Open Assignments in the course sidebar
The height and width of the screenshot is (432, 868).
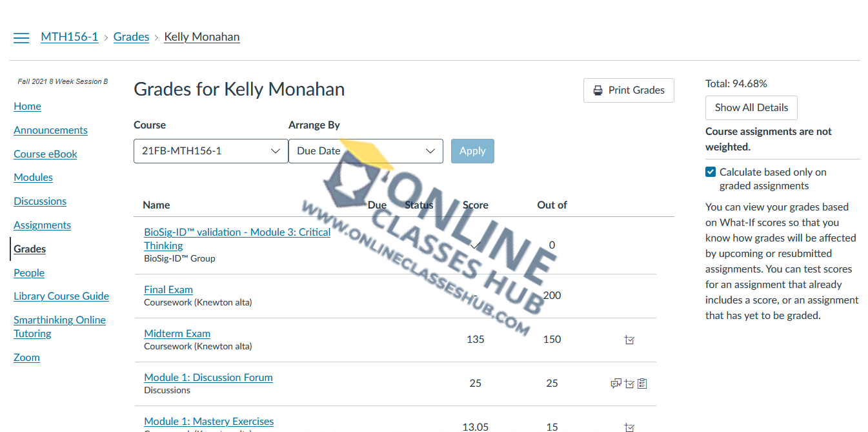[x=42, y=225]
